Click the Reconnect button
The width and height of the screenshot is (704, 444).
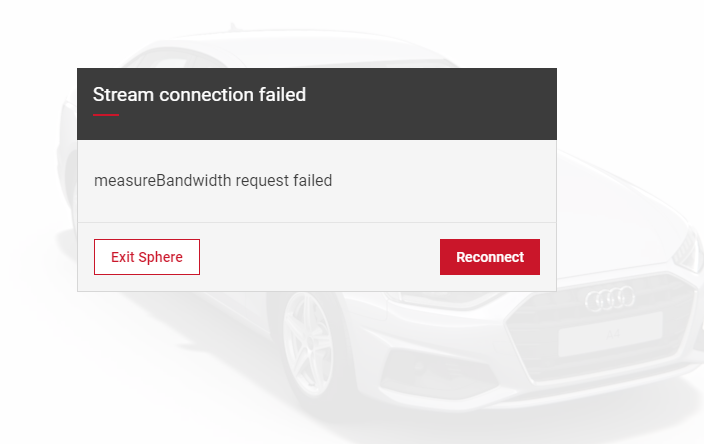click(x=489, y=257)
